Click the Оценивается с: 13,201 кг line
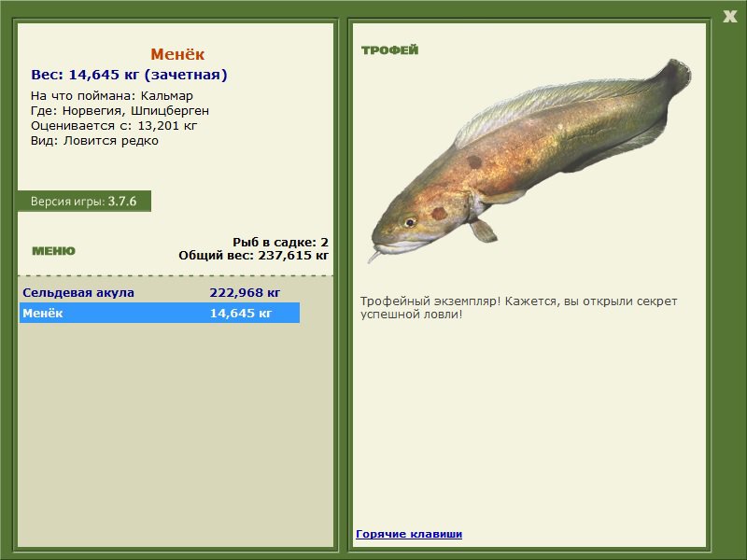747x560 pixels. tap(114, 126)
